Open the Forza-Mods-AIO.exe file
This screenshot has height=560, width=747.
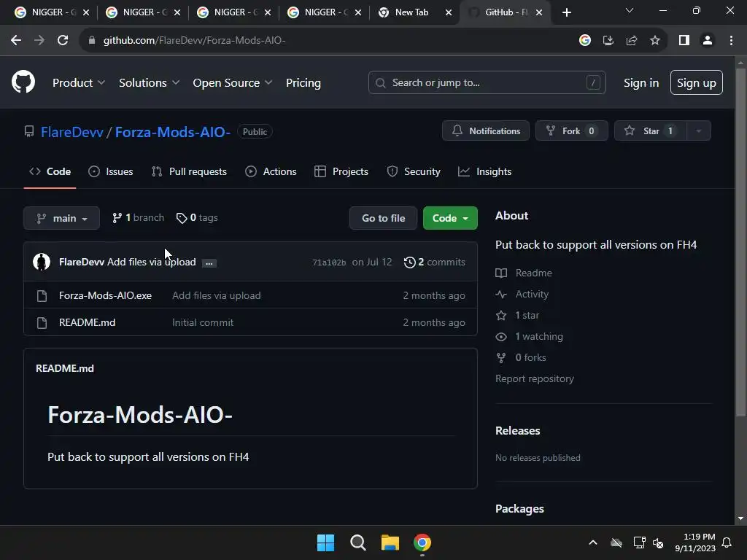[105, 295]
